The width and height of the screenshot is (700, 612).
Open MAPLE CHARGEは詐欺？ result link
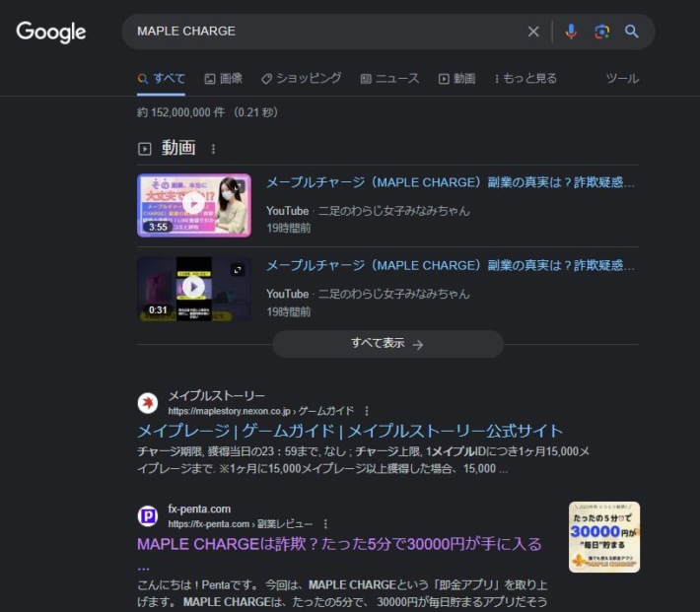(339, 544)
